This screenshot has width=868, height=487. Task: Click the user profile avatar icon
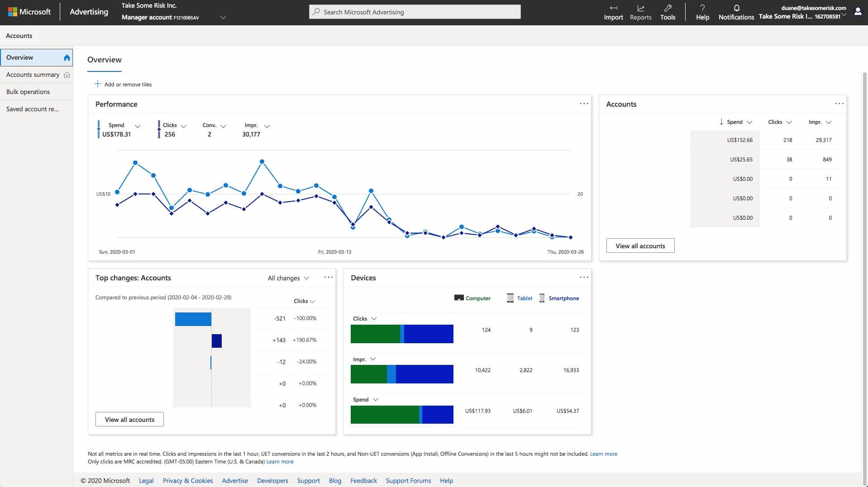tap(858, 12)
